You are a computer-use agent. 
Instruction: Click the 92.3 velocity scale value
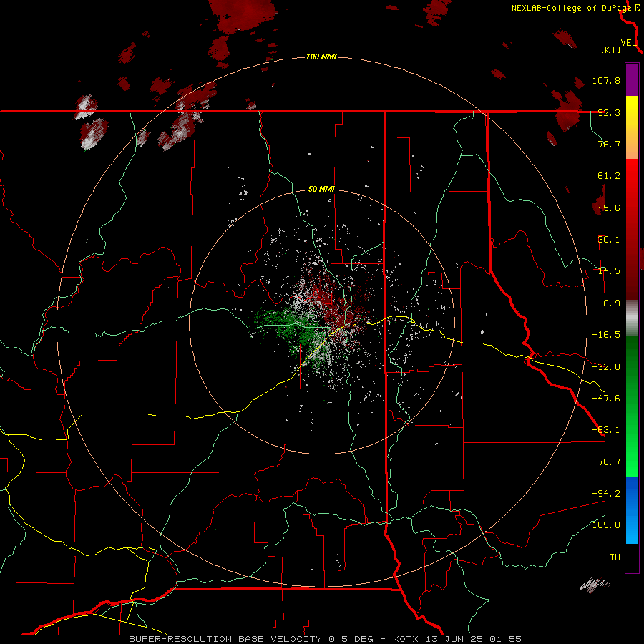tap(609, 112)
